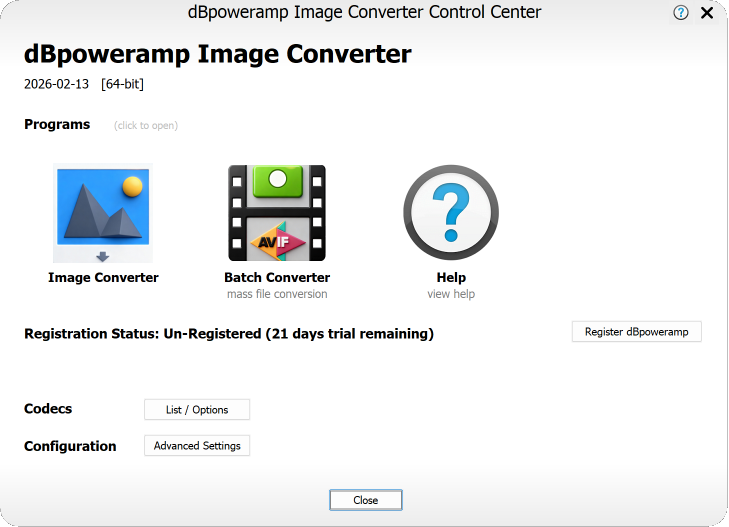This screenshot has height=527, width=729.
Task: Open Codecs List / Options
Action: click(x=197, y=410)
